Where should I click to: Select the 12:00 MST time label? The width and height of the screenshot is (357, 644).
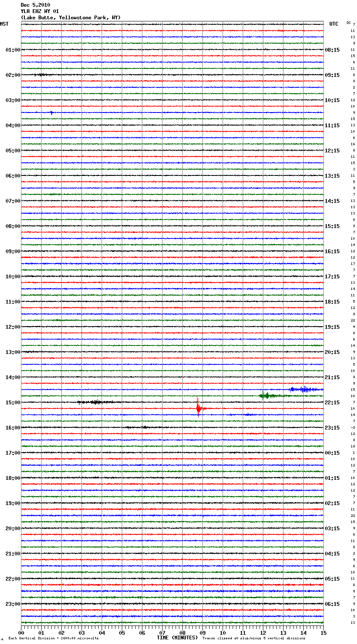[13, 327]
